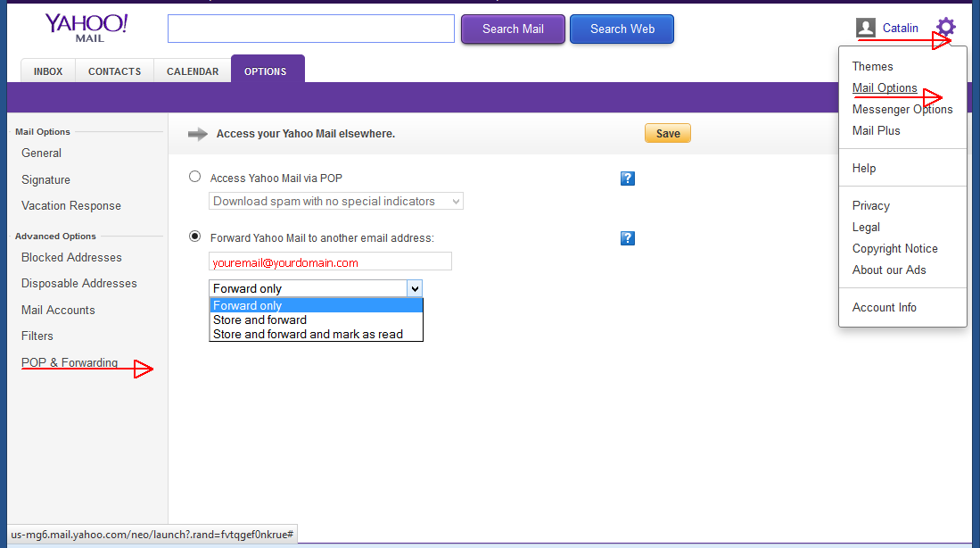
Task: Open About our Ads entry
Action: (x=889, y=270)
